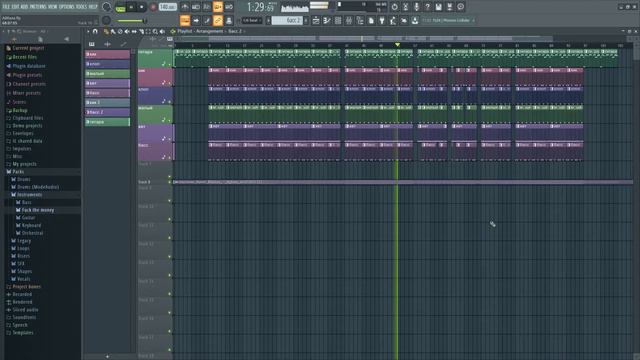The width and height of the screenshot is (640, 360).
Task: Mute the pink кик track
Action: [170, 84]
